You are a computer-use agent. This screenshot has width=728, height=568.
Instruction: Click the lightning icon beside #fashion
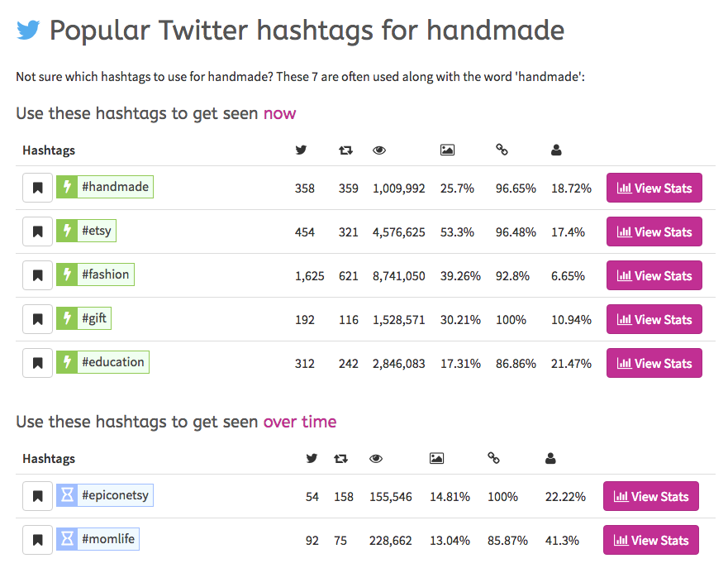[67, 274]
